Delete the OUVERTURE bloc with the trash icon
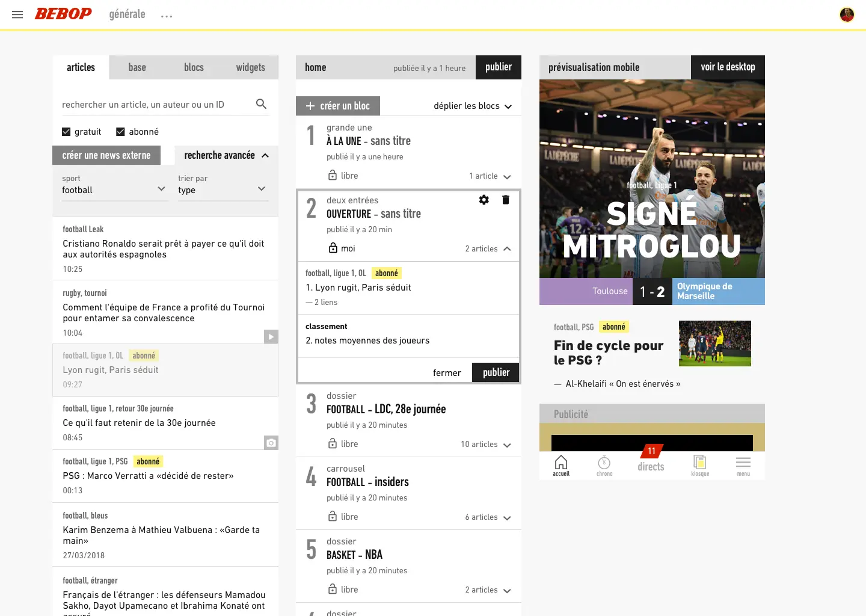866x616 pixels. coord(506,200)
